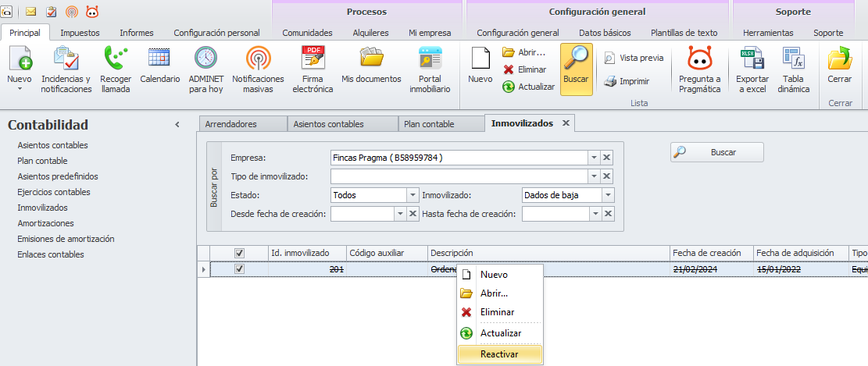Switch to the Informes ribbon tab
Viewport: 868px width, 366px height.
click(137, 33)
